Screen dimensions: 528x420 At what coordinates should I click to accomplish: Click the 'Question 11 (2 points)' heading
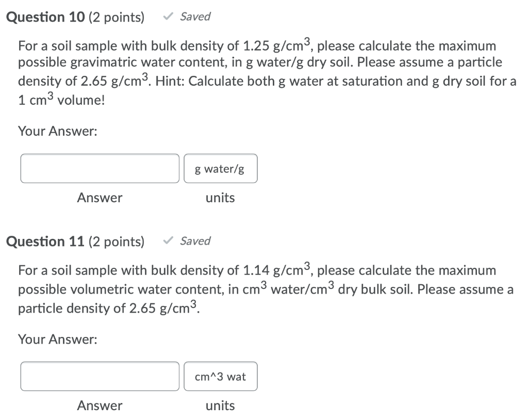(75, 241)
